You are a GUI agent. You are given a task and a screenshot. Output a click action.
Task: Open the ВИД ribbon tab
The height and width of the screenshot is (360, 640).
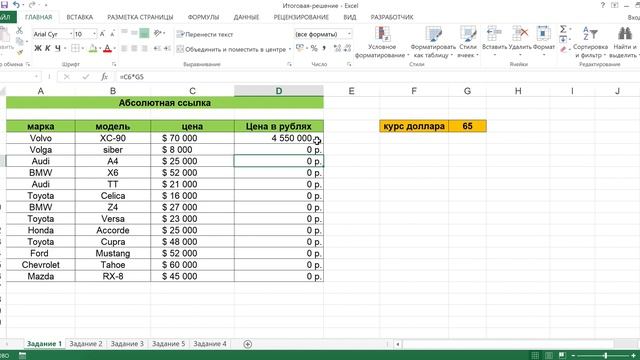[x=350, y=17]
